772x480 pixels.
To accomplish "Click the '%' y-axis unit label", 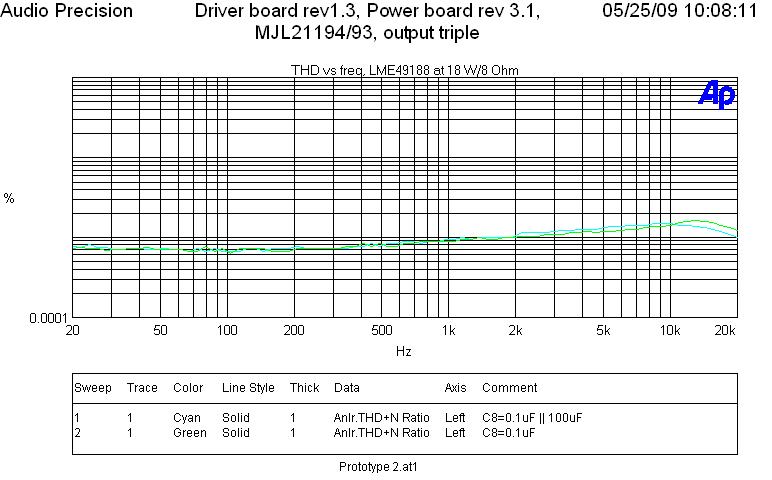I will point(9,198).
